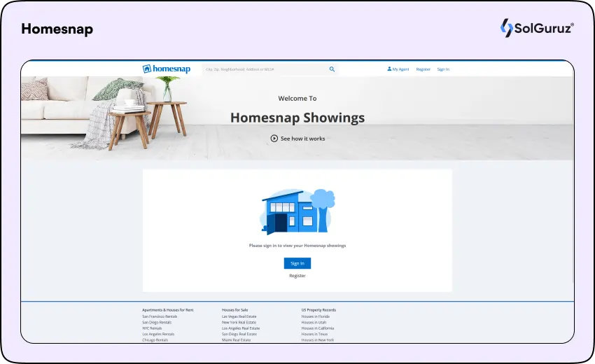595x364 pixels.
Task: Click the Homesnap slide title at top left
Action: click(57, 29)
